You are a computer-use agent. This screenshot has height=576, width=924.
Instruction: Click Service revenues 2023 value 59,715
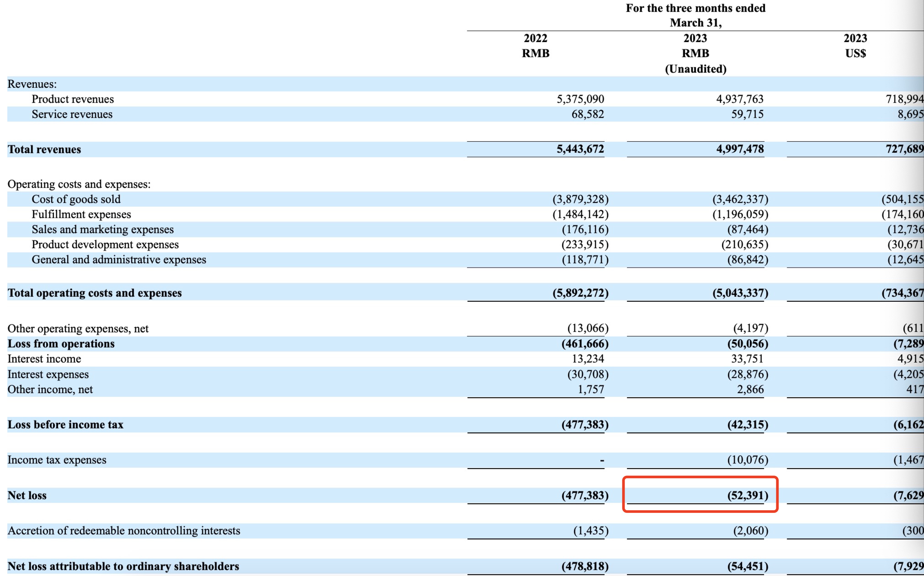pos(747,114)
